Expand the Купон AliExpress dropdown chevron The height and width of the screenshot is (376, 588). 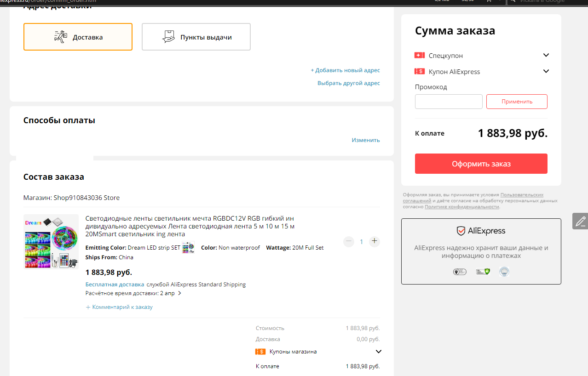click(546, 71)
